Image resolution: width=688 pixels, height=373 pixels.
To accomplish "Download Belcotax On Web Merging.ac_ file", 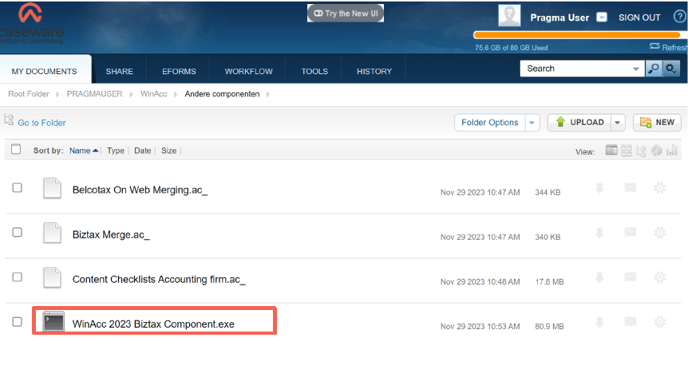I will click(599, 188).
